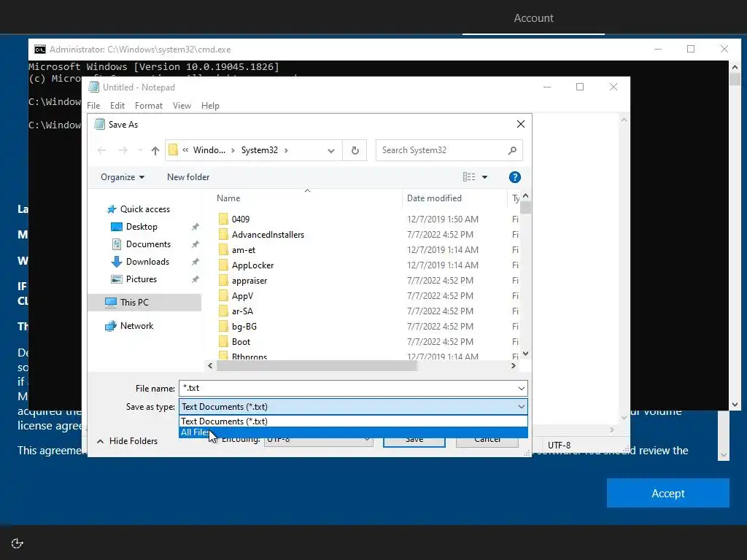Select the AppV folder
The image size is (747, 560).
pyautogui.click(x=242, y=296)
